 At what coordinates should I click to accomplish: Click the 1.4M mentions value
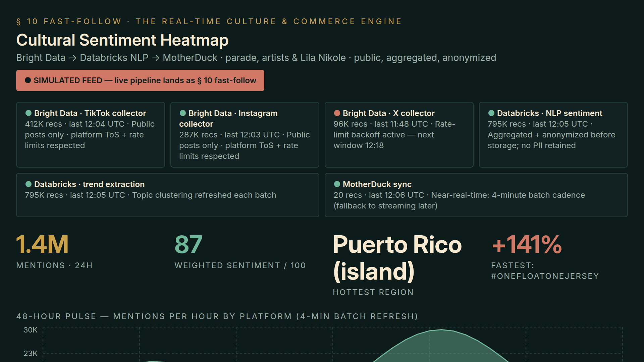coord(43,244)
